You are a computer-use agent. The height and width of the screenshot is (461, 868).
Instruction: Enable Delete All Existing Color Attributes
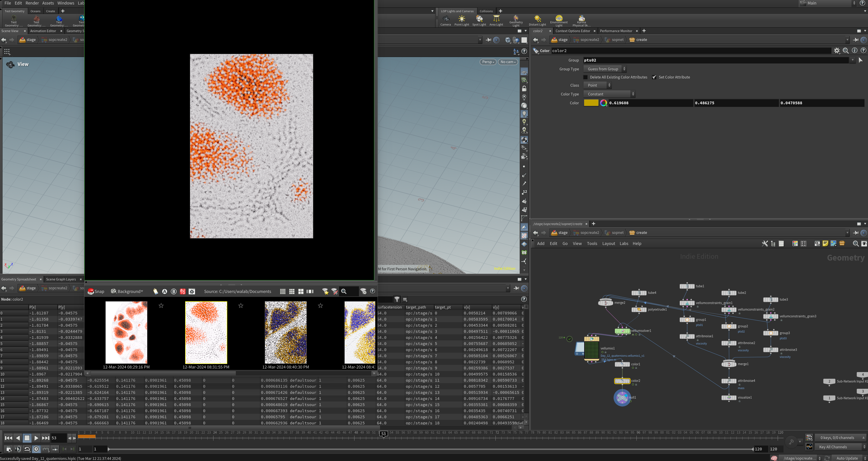pyautogui.click(x=586, y=77)
